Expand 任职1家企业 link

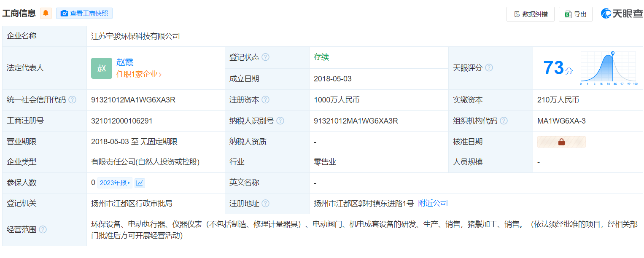(x=139, y=74)
